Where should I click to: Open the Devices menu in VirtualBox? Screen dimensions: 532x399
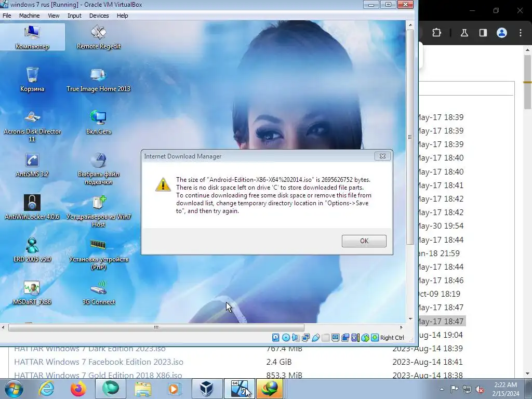click(x=99, y=16)
